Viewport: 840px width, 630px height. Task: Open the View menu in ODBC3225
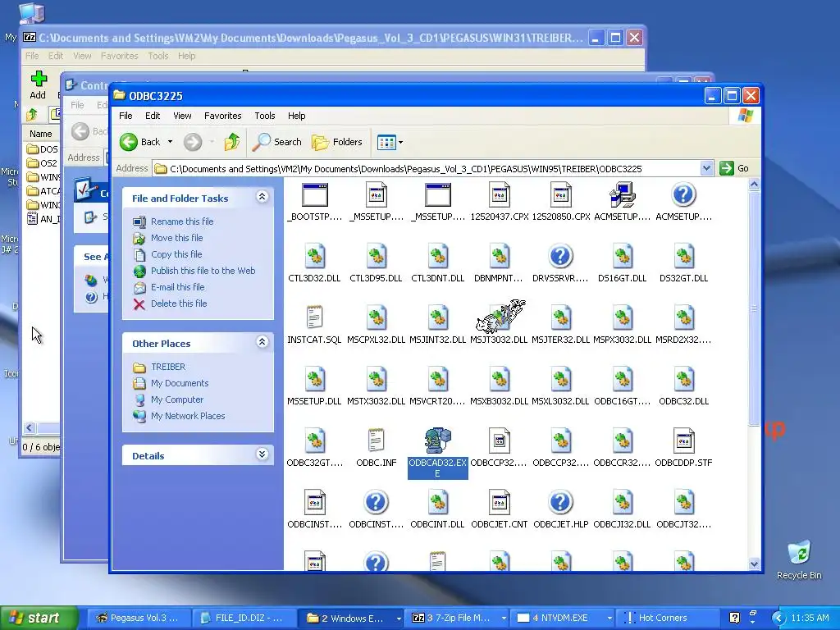click(x=182, y=116)
